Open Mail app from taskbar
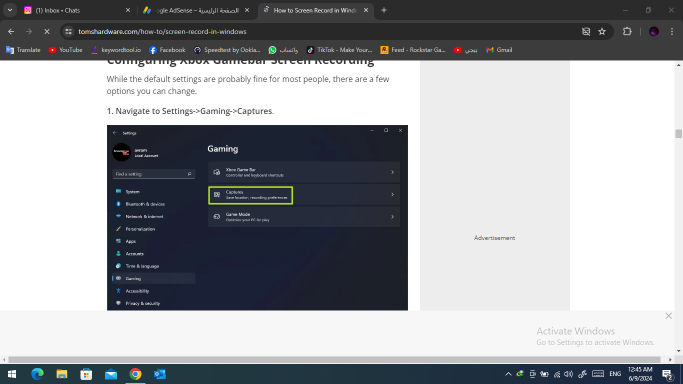The image size is (683, 384). 111,374
